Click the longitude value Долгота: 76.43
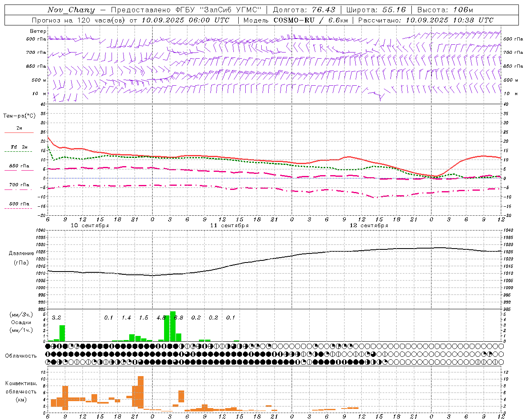 [304, 10]
